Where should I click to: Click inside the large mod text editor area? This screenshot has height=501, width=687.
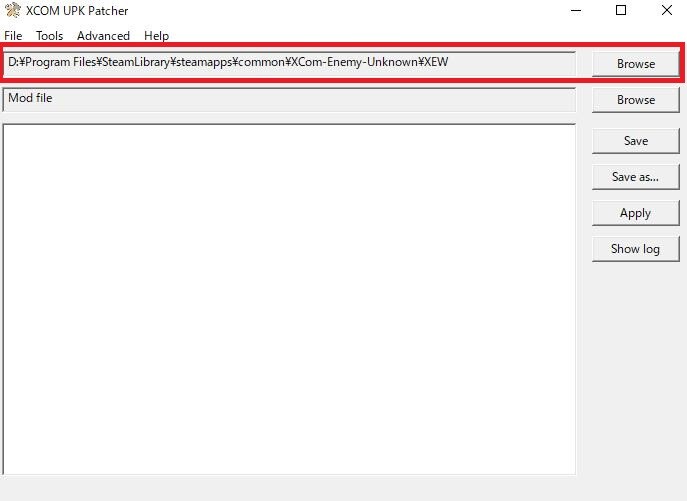point(289,299)
